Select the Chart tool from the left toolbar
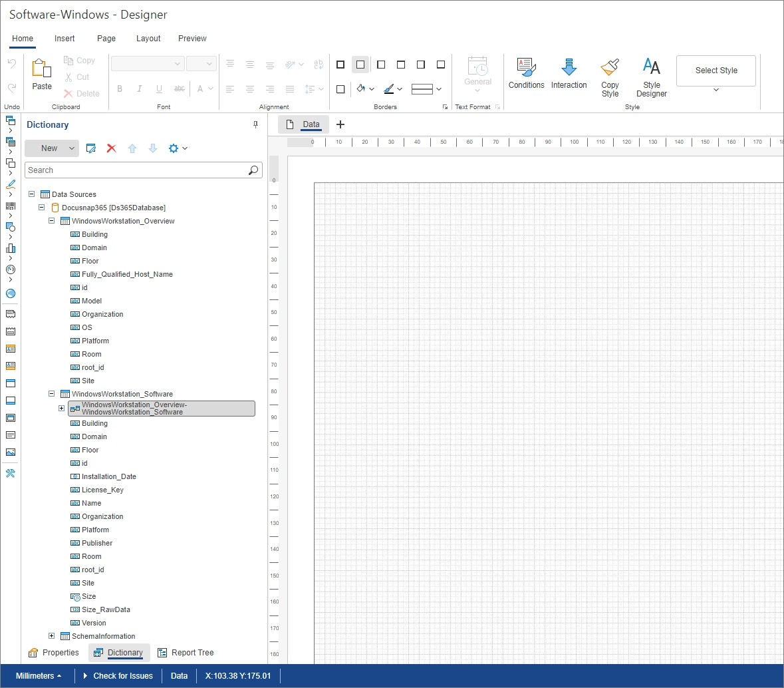Viewport: 784px width, 688px height. pos(10,248)
